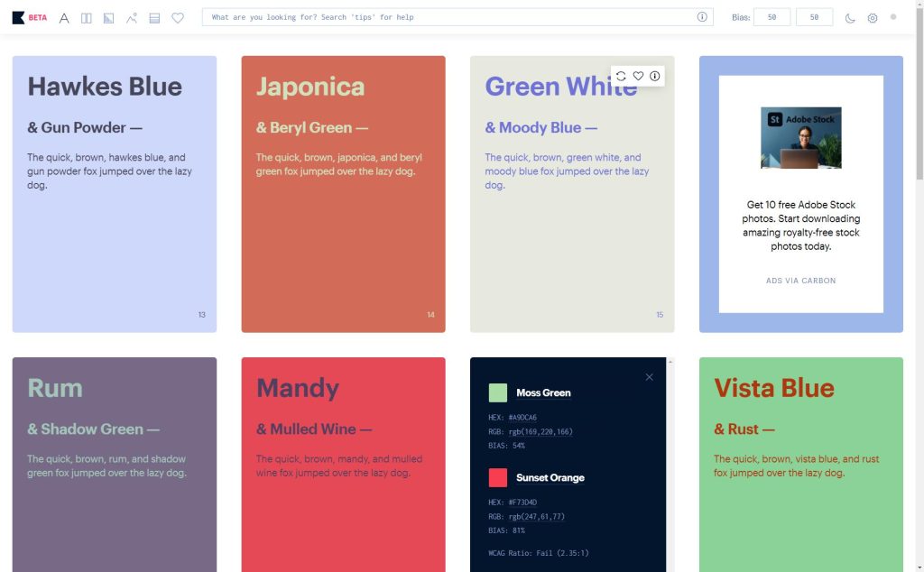
Task: Switch to the two-column split view icon
Action: pos(87,18)
